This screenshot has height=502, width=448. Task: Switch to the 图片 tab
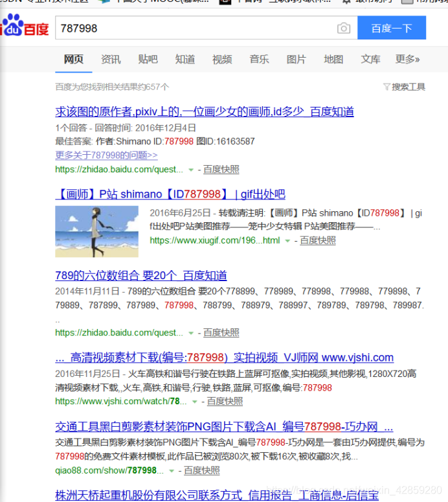click(x=297, y=59)
